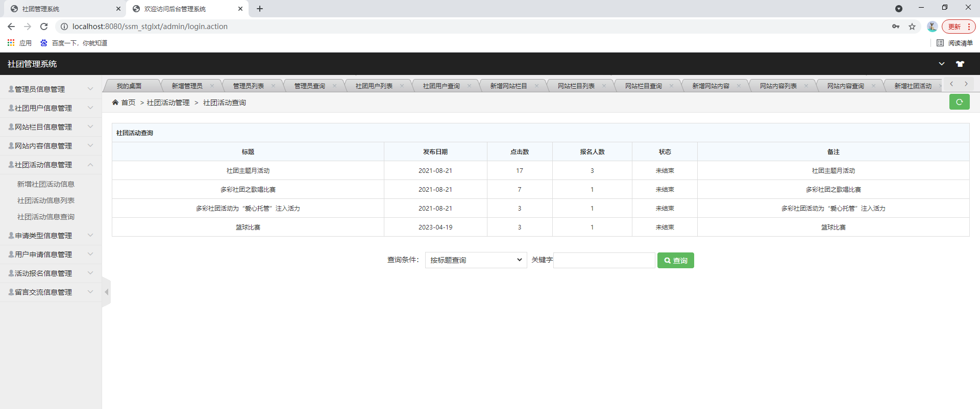The image size is (980, 409).
Task: Click 首页 in breadcrumb
Action: coord(128,103)
